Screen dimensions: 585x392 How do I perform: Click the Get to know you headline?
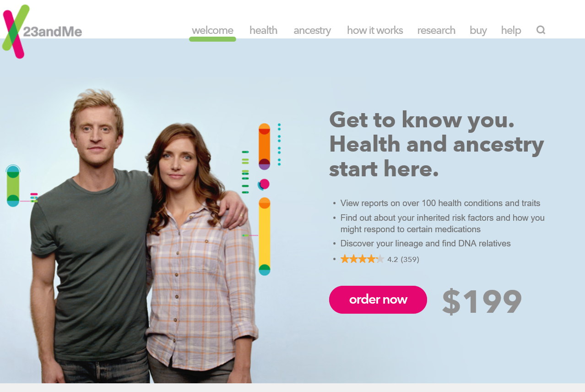(x=437, y=144)
